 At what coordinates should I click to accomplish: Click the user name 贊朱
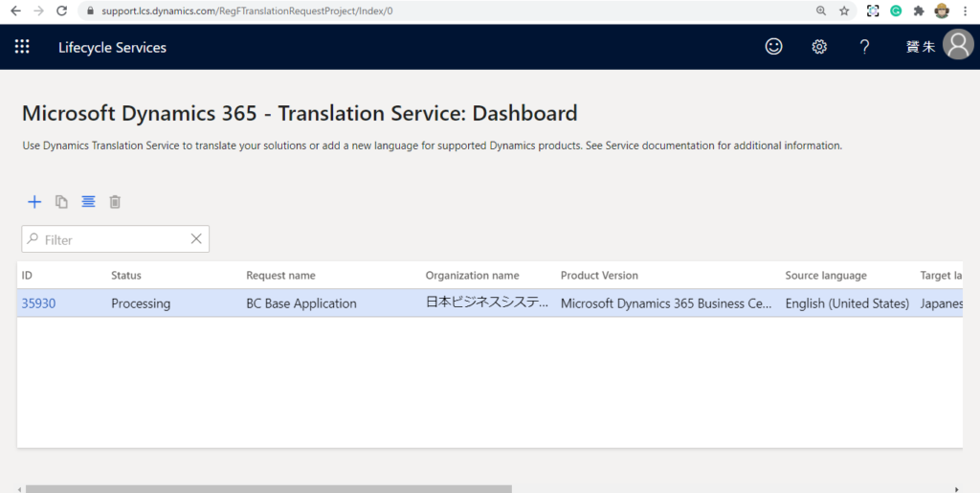[921, 47]
